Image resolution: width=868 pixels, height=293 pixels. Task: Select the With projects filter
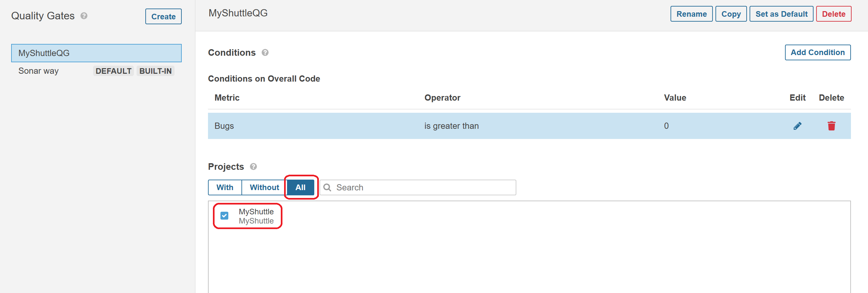[225, 187]
